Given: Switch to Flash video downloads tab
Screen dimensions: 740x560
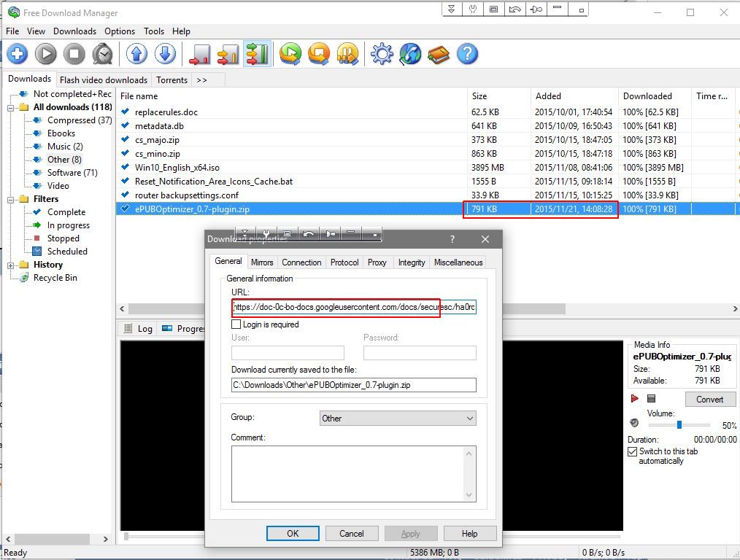Looking at the screenshot, I should [104, 80].
